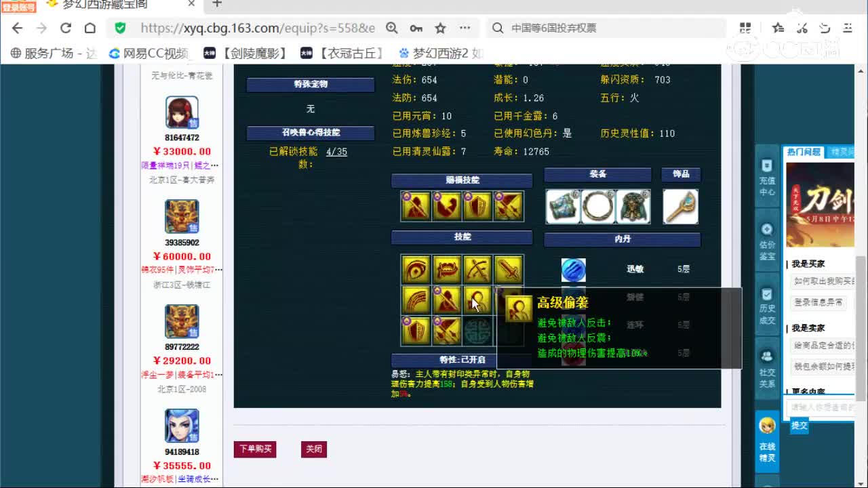Go forward in browser history

point(42,28)
